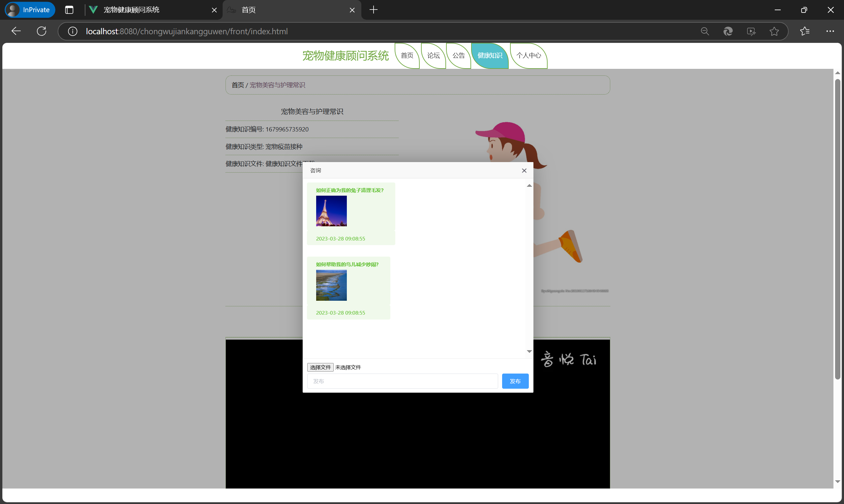
Task: Focus the 发布 message input field
Action: click(402, 381)
